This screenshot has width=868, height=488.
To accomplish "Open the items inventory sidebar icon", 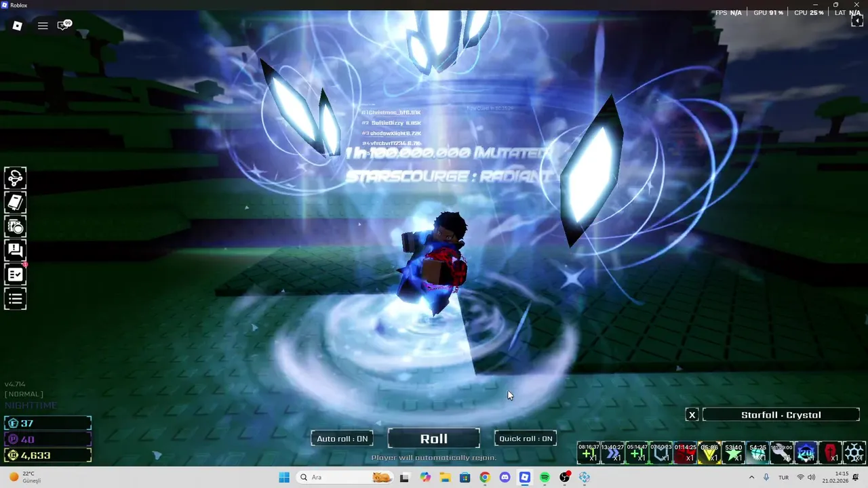I will pyautogui.click(x=15, y=226).
